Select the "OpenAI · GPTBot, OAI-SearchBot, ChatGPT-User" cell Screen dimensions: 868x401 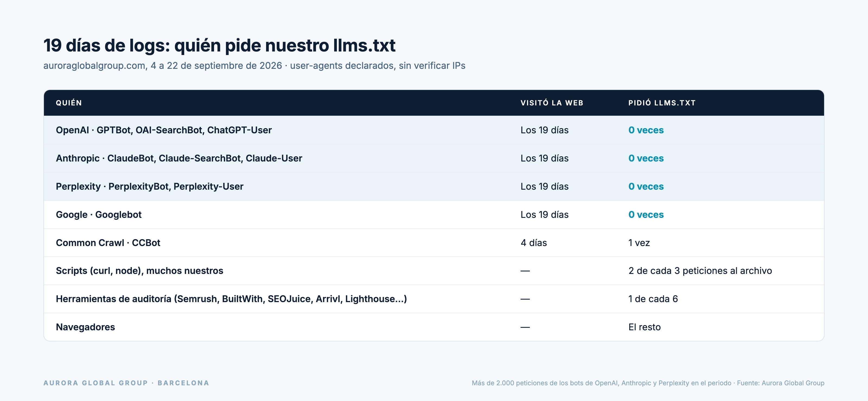pyautogui.click(x=164, y=130)
